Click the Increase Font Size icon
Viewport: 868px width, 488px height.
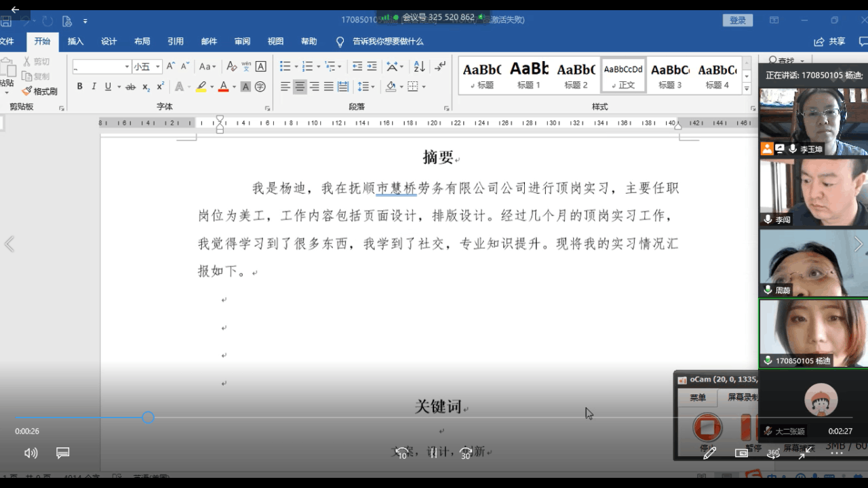(x=171, y=66)
